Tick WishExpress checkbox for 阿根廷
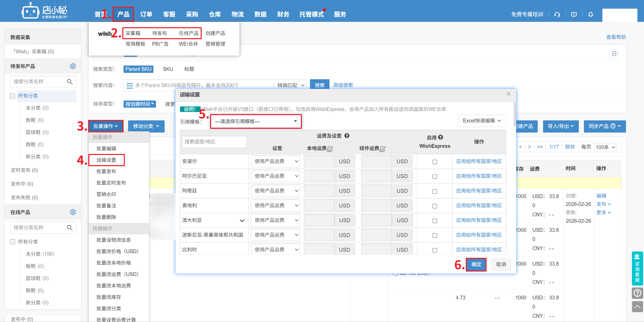Viewport: 644px width, 322px height. tap(434, 191)
